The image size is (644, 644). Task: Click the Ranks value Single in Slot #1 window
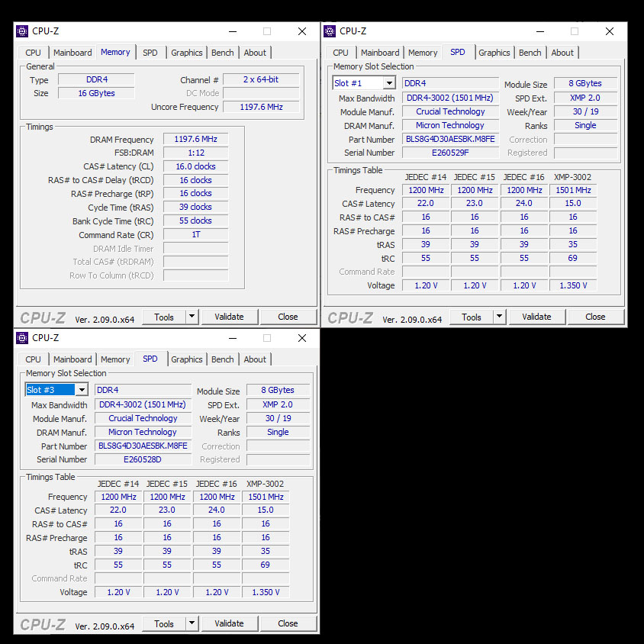click(x=586, y=125)
